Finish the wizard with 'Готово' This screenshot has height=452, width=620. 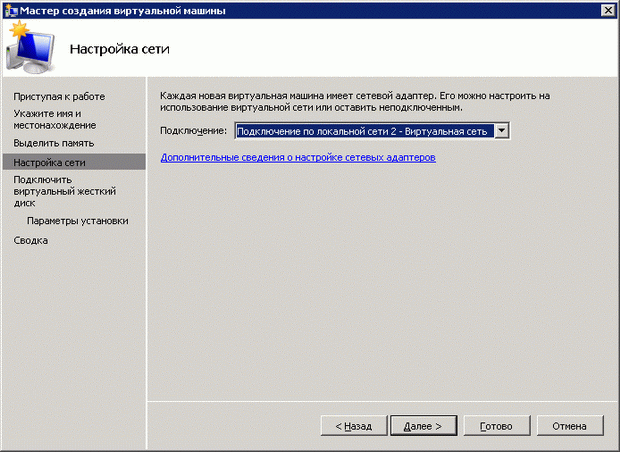tap(496, 426)
